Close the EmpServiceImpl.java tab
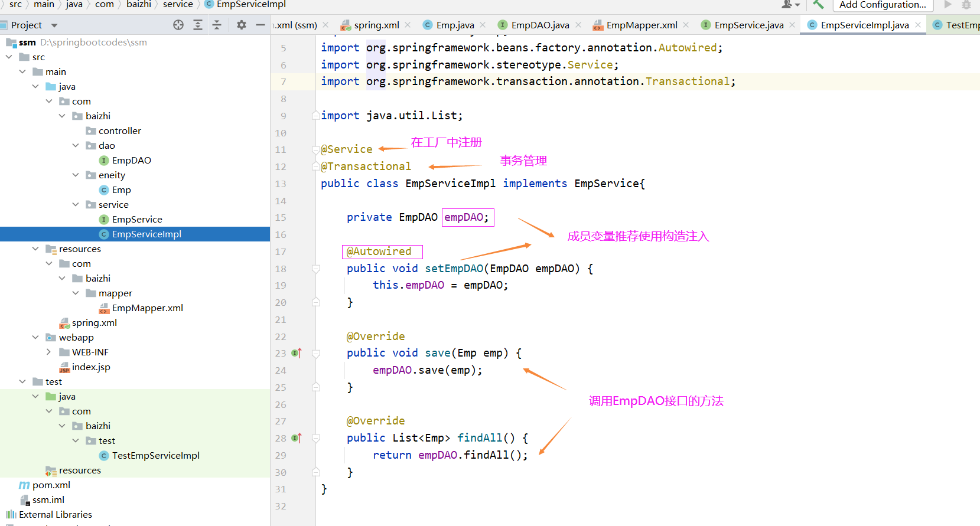The height and width of the screenshot is (526, 980). (918, 25)
